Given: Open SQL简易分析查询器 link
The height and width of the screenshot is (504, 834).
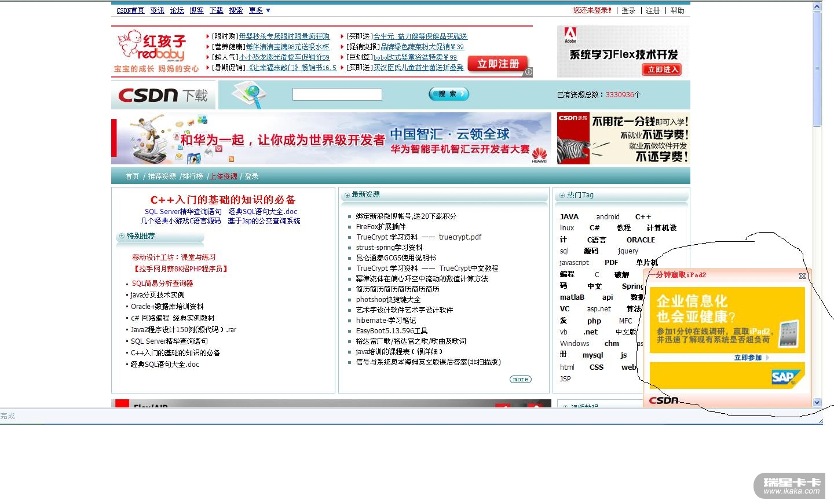Looking at the screenshot, I should coord(162,284).
